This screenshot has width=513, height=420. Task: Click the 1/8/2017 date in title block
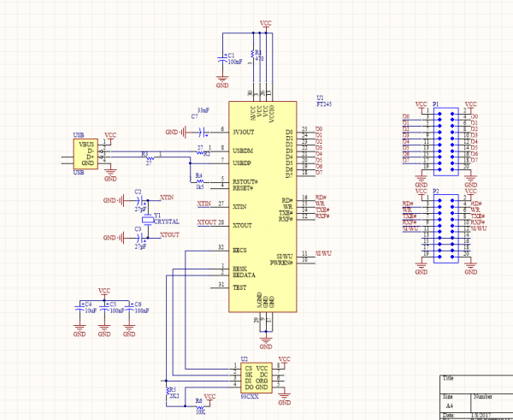tap(481, 416)
